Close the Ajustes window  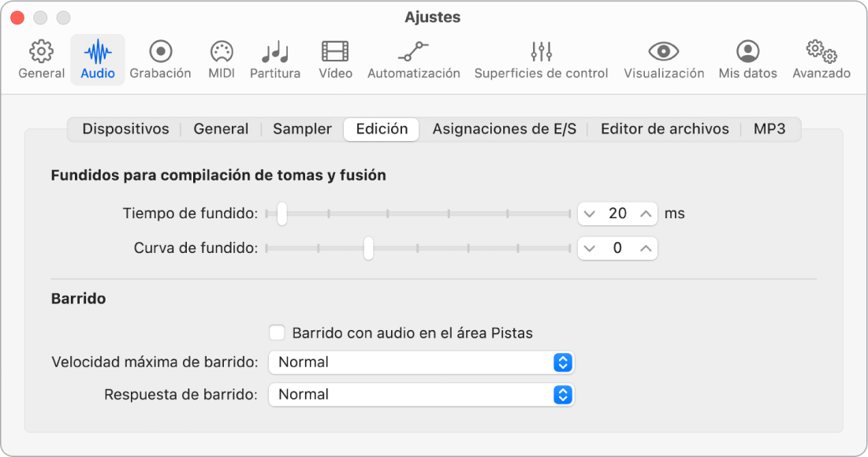tap(17, 17)
